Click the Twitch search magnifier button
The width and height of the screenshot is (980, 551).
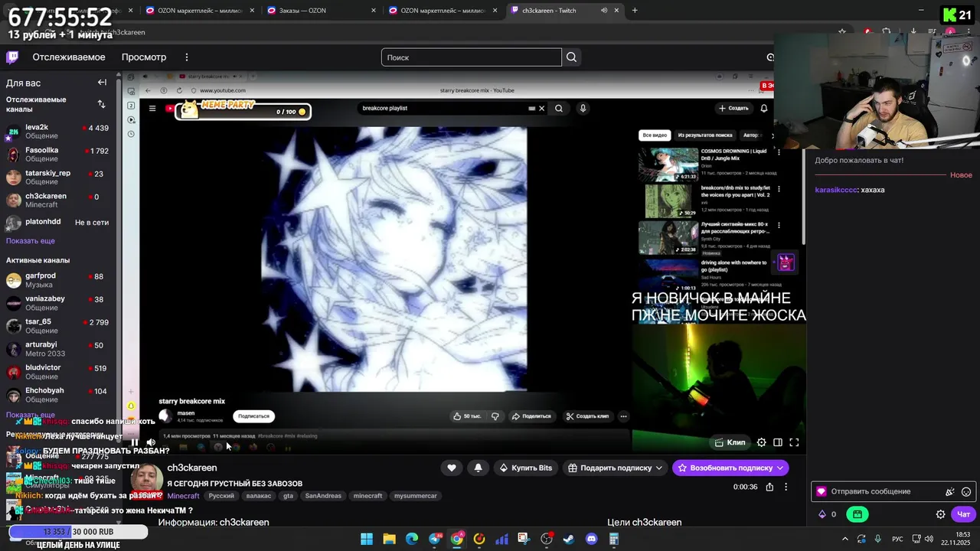pos(571,57)
